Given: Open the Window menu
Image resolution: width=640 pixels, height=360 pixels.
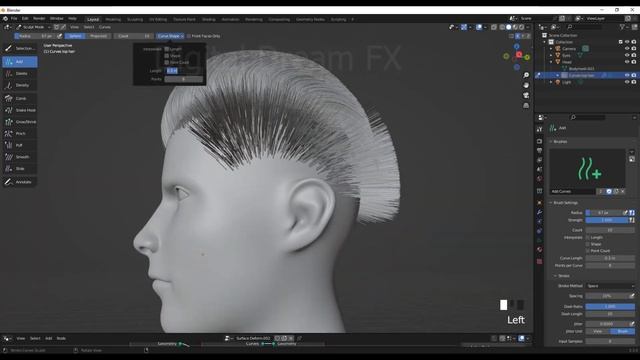Looking at the screenshot, I should click(57, 19).
